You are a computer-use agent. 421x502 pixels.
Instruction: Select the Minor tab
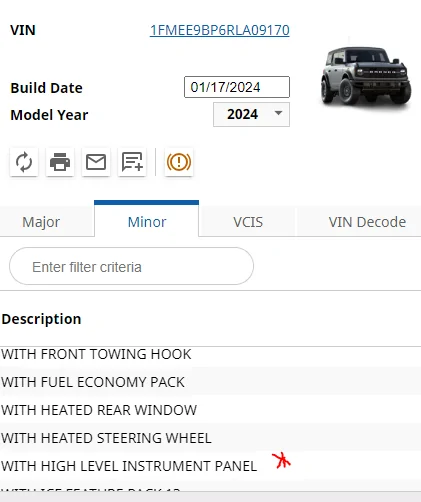147,221
